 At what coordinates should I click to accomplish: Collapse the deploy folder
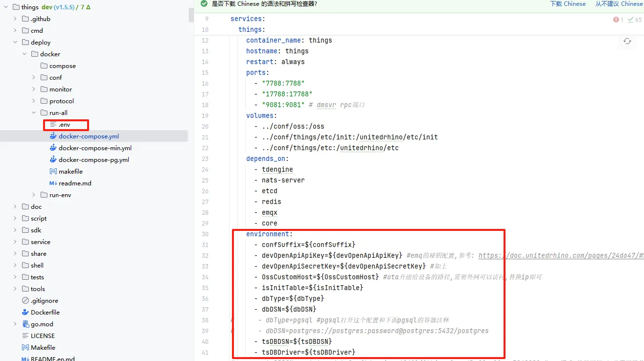click(15, 43)
